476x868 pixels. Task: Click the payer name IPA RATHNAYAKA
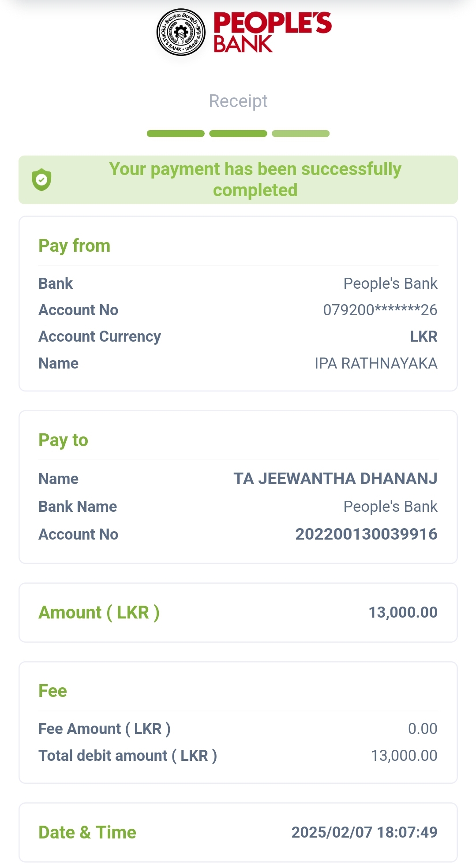[x=376, y=363]
